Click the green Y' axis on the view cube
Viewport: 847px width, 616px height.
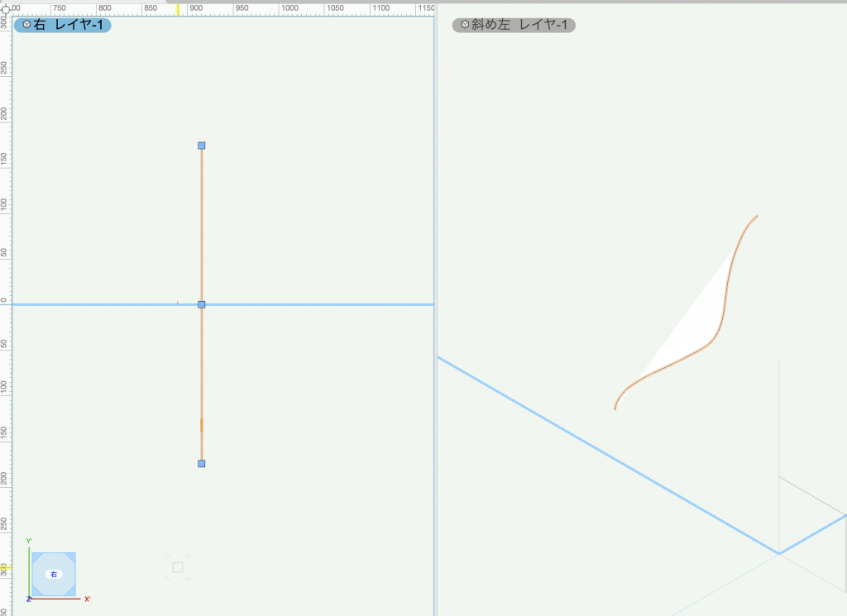[x=30, y=571]
